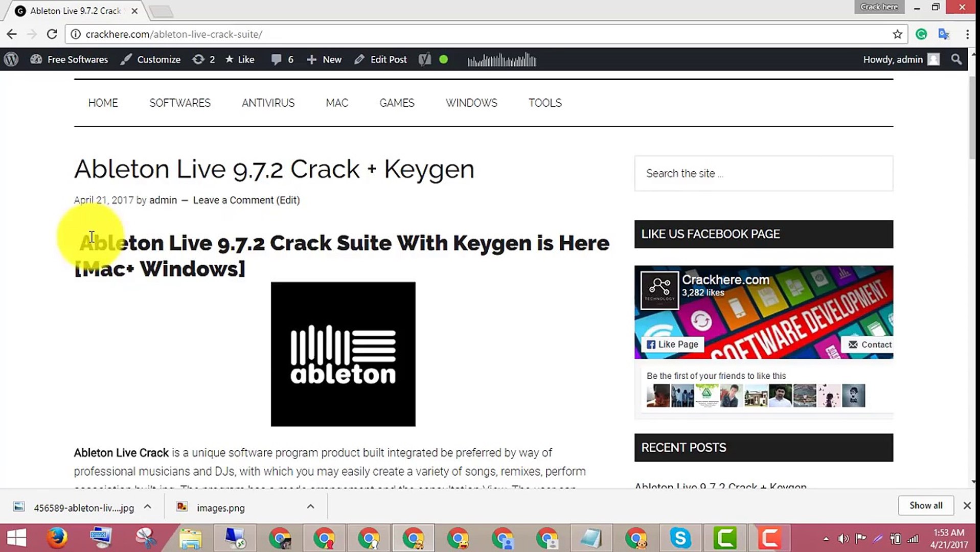Open Customize in the admin bar
The image size is (980, 552).
150,60
